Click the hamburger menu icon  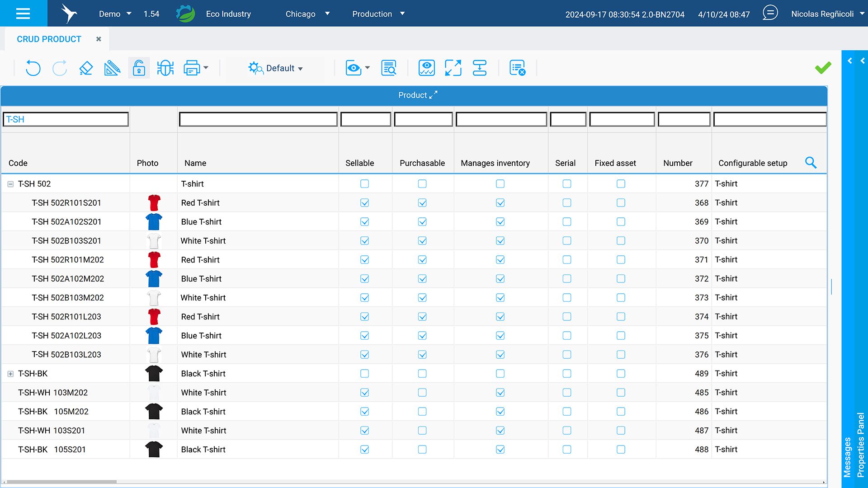click(23, 14)
